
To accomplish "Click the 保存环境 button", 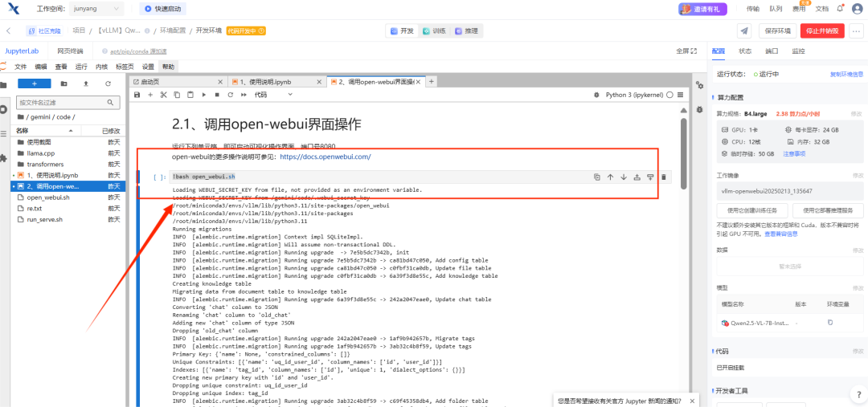I will pos(777,31).
